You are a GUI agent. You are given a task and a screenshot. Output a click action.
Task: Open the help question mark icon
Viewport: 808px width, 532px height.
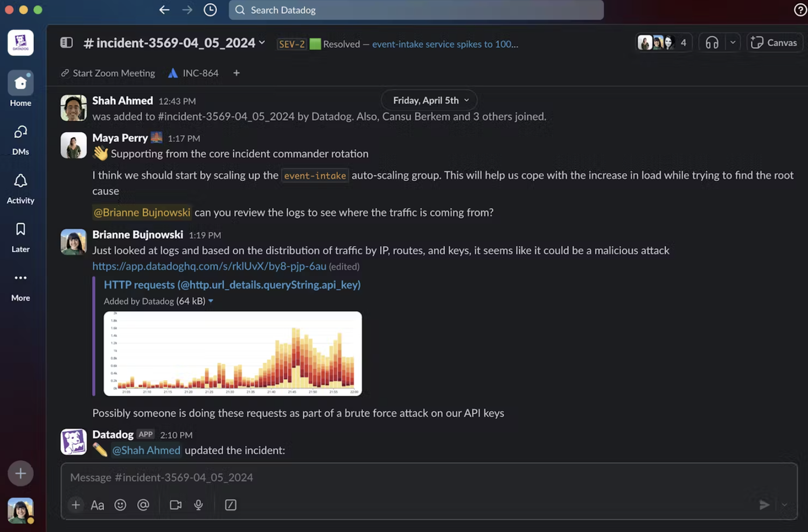[800, 10]
